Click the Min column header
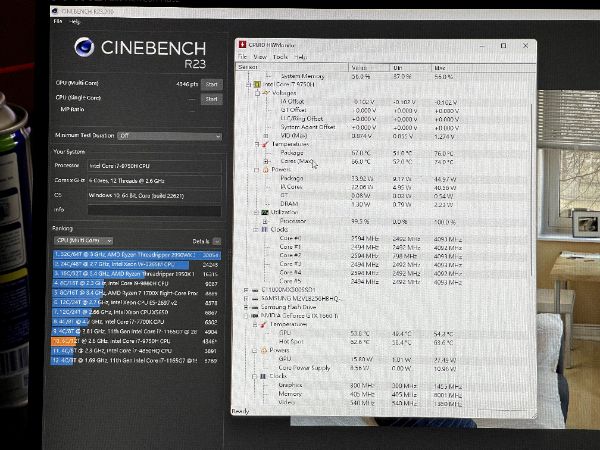Viewport: 600px width, 450px height. 411,68
